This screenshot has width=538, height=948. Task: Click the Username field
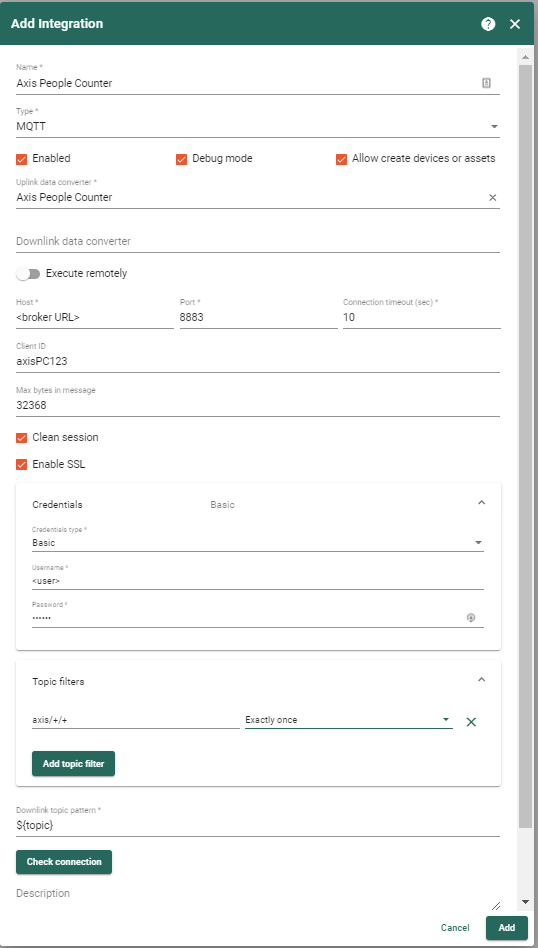click(x=258, y=581)
